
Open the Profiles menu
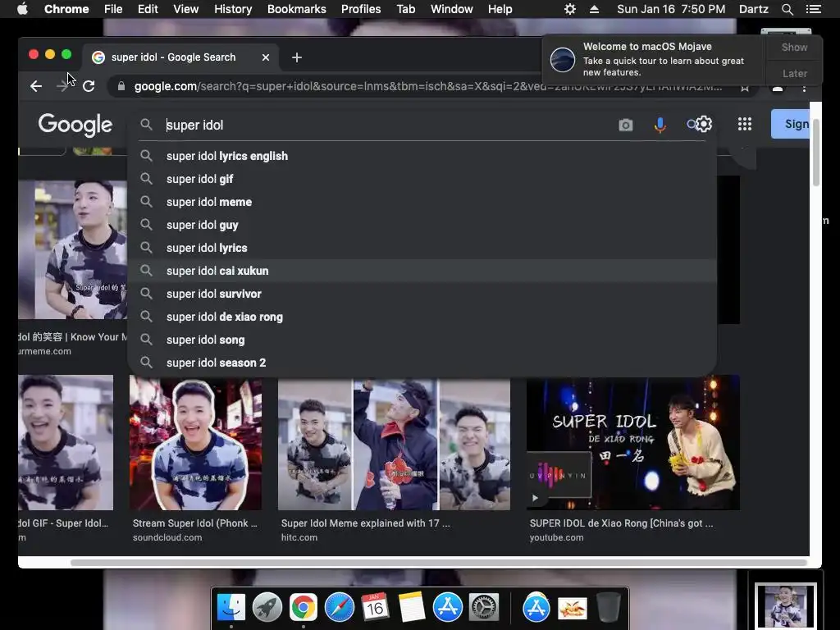pyautogui.click(x=361, y=9)
